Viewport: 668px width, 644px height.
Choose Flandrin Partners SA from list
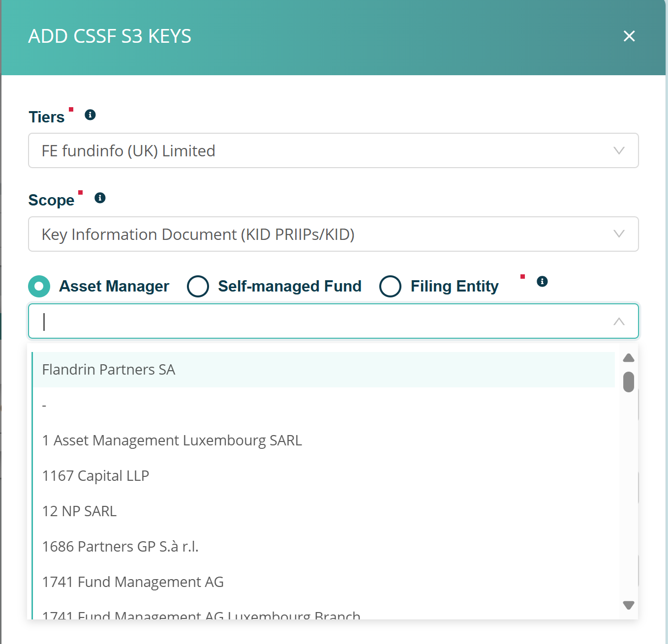coord(324,370)
